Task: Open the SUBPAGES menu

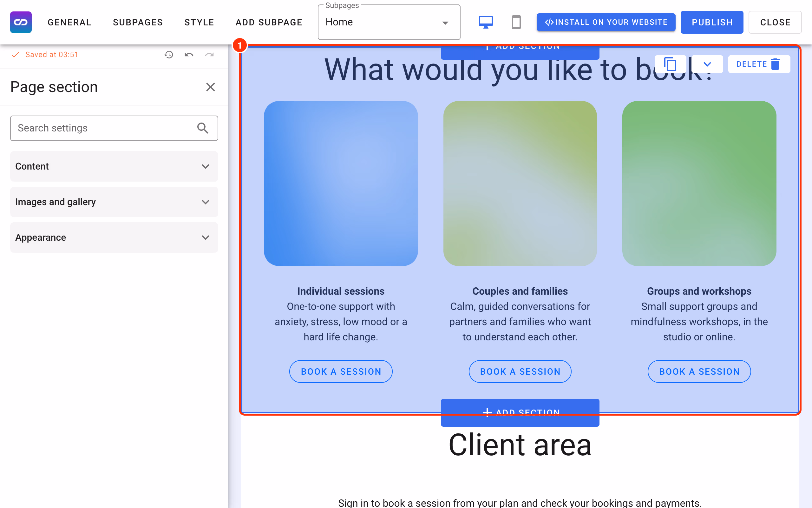Action: [x=138, y=22]
